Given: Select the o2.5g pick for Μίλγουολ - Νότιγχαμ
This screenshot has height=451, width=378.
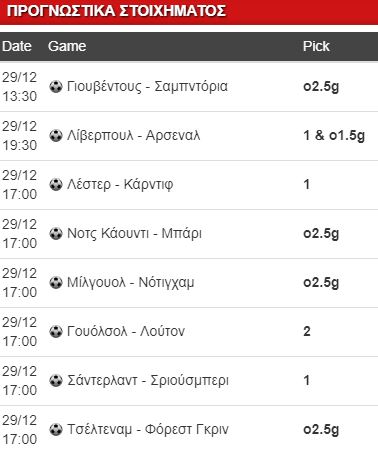Looking at the screenshot, I should tap(321, 283).
